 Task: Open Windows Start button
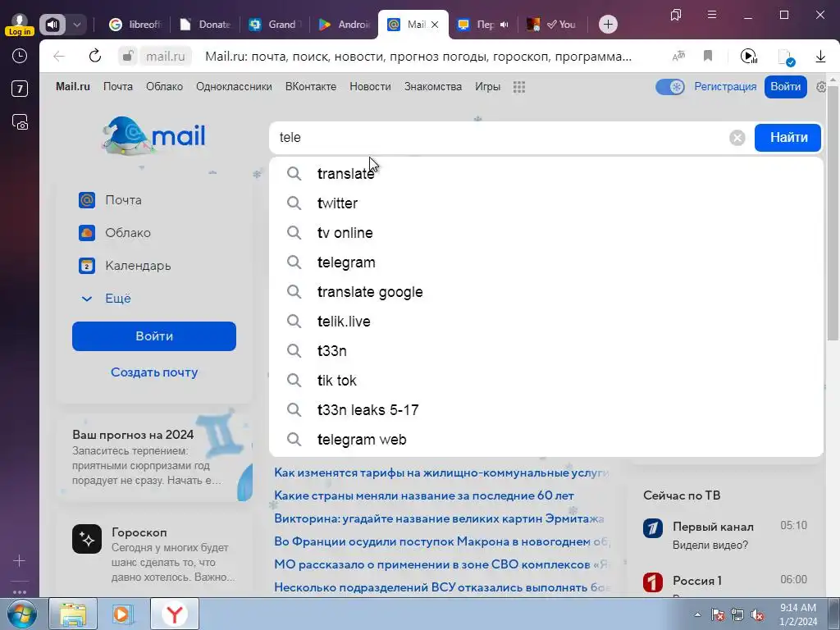(21, 614)
